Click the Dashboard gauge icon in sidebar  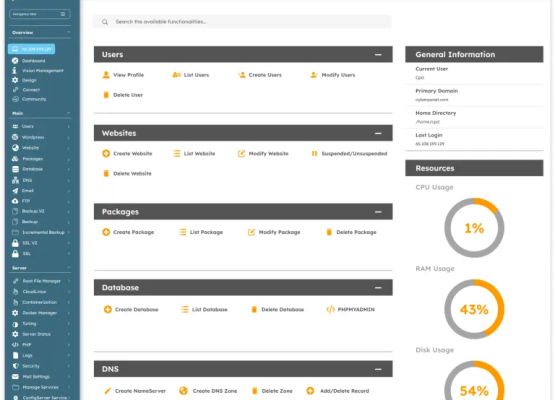tap(15, 61)
